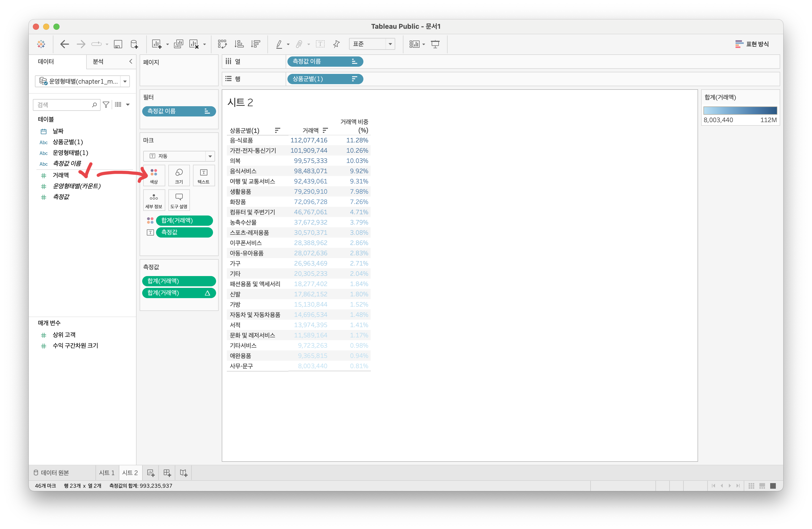
Task: Open the Tooltip (도구 설명) marks button
Action: click(179, 200)
